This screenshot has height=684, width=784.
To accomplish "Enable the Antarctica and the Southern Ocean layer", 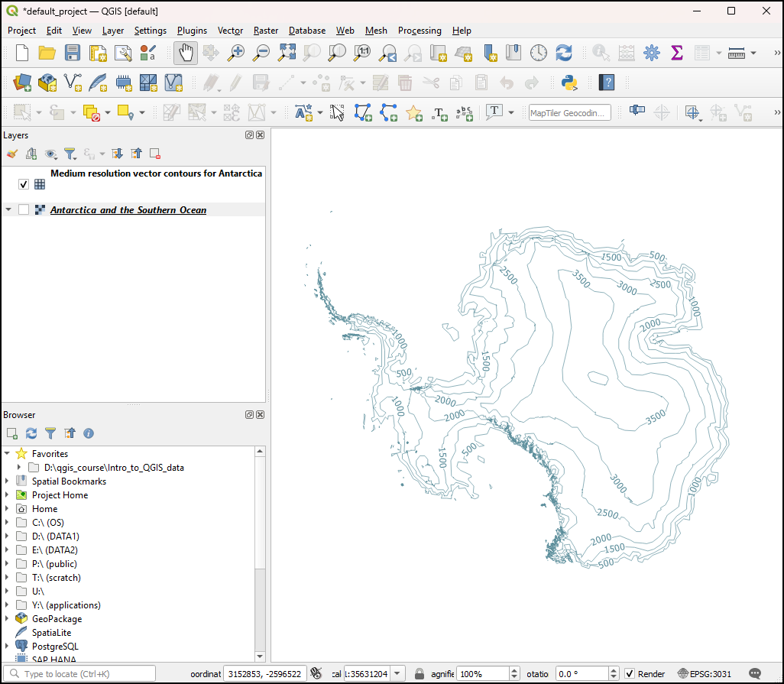I will (24, 210).
